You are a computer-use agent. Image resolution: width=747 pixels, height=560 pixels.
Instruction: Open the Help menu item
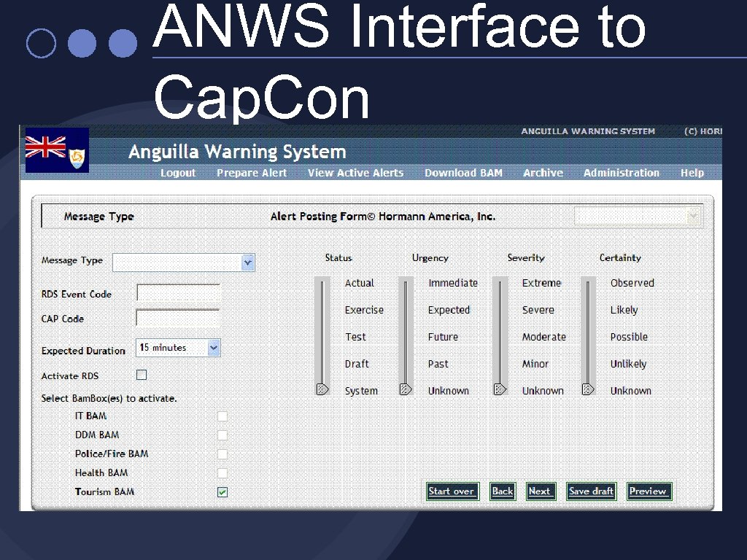[x=692, y=173]
